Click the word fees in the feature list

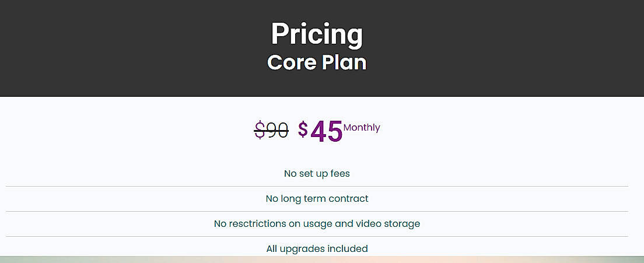(x=339, y=173)
